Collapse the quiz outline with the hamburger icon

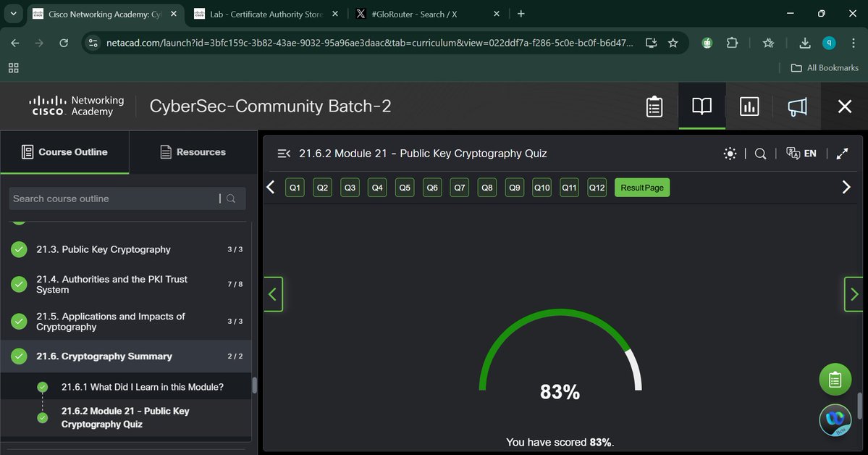click(x=283, y=153)
